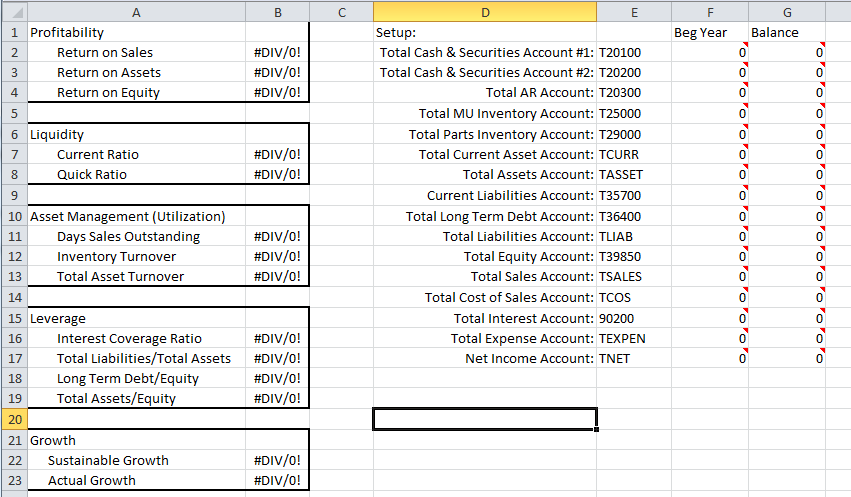The image size is (851, 497).
Task: Click the Select All corner button
Action: [13, 11]
